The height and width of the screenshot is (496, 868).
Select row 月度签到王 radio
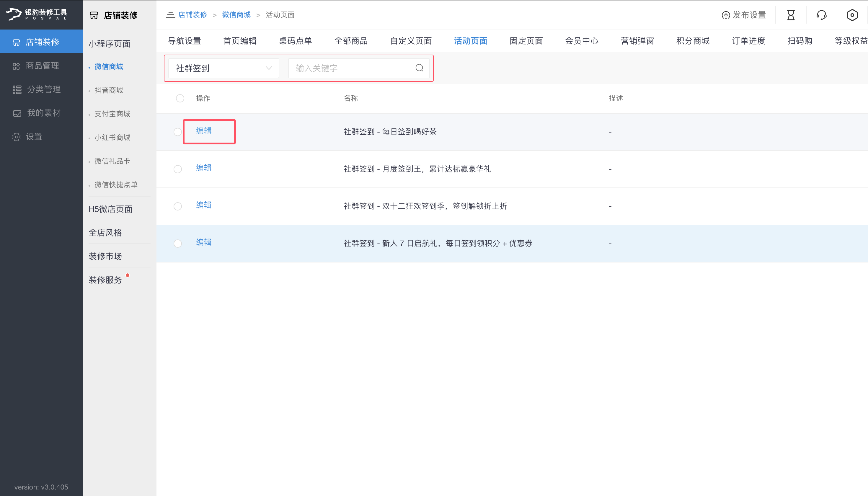pyautogui.click(x=177, y=169)
